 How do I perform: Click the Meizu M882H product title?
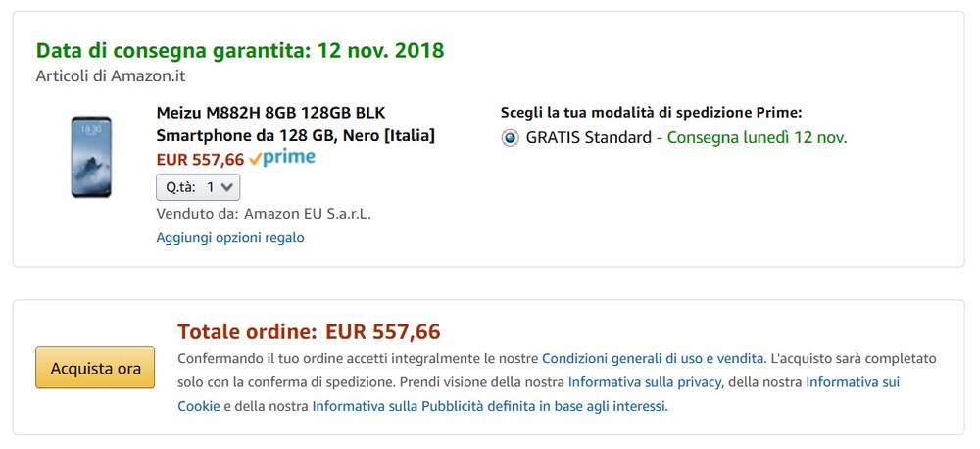click(296, 125)
